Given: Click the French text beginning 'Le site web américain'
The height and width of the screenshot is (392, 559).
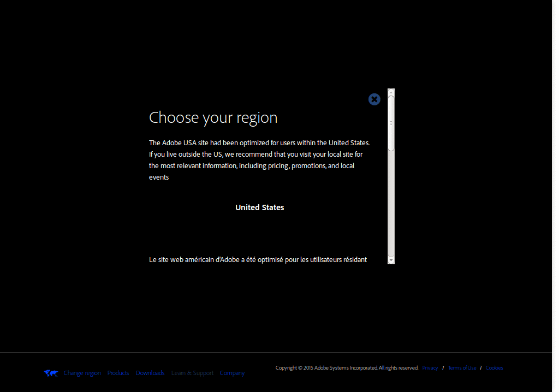Looking at the screenshot, I should pyautogui.click(x=258, y=260).
